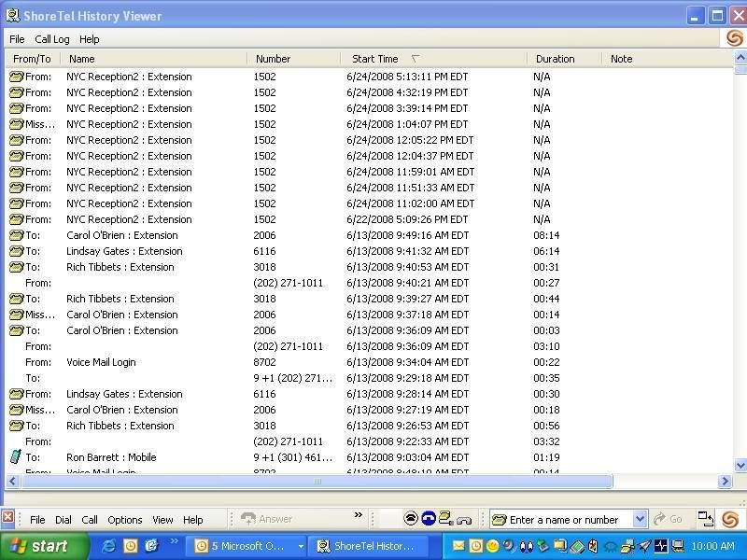Expand the Microsoft Outlook taskbar group arrow
The height and width of the screenshot is (560, 747).
pos(301,546)
